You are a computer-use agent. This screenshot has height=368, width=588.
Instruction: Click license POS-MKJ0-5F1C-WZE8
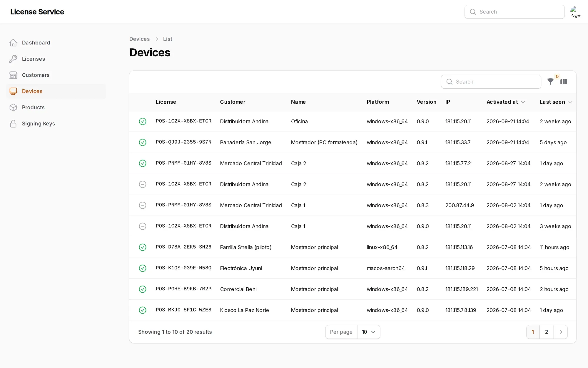[183, 310]
